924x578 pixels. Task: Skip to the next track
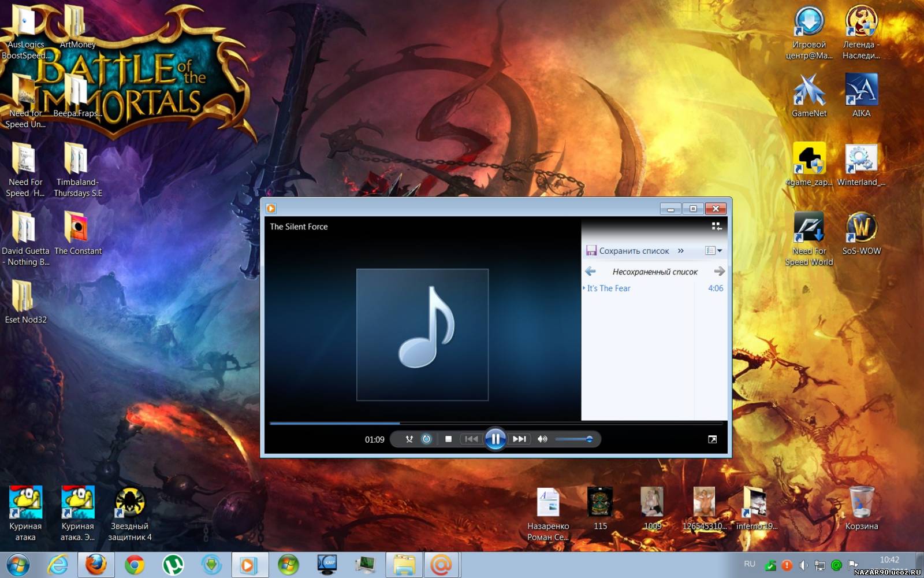pyautogui.click(x=519, y=439)
